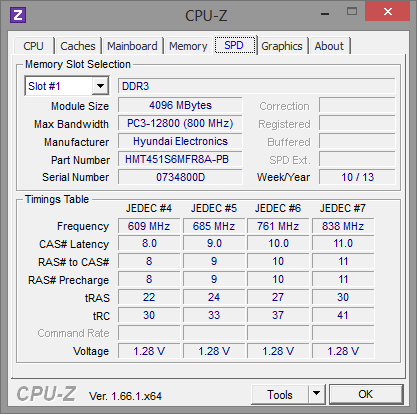This screenshot has height=414, width=417.
Task: Minimize the CPU-Z window
Action: coord(325,13)
